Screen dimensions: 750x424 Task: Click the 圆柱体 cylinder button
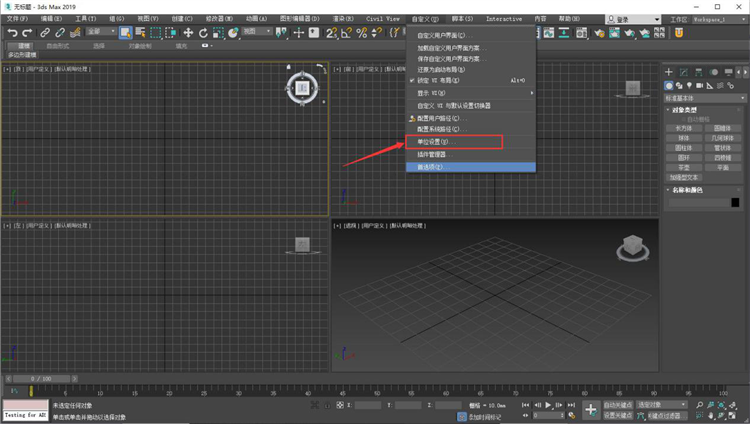(684, 148)
